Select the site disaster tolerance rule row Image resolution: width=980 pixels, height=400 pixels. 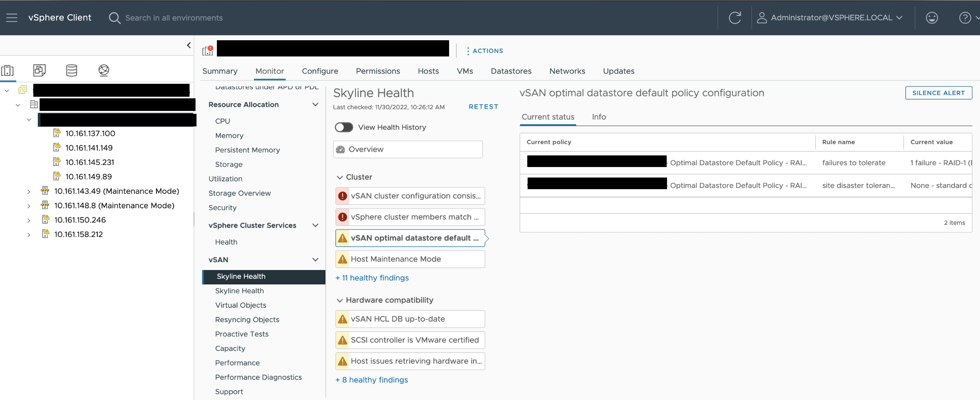pos(746,185)
